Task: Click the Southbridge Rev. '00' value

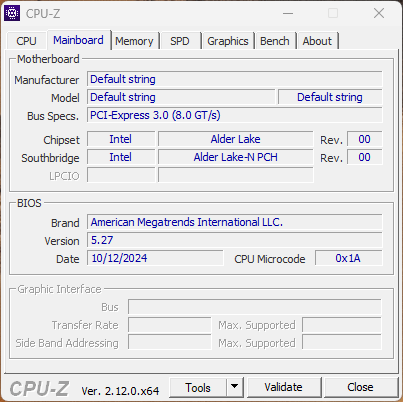Action: tap(365, 157)
